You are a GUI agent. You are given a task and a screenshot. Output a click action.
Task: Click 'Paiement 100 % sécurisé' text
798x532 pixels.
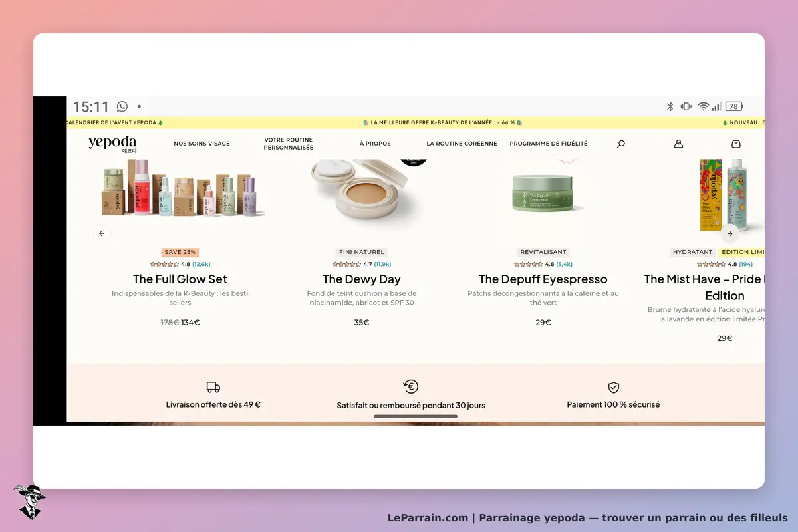click(613, 404)
